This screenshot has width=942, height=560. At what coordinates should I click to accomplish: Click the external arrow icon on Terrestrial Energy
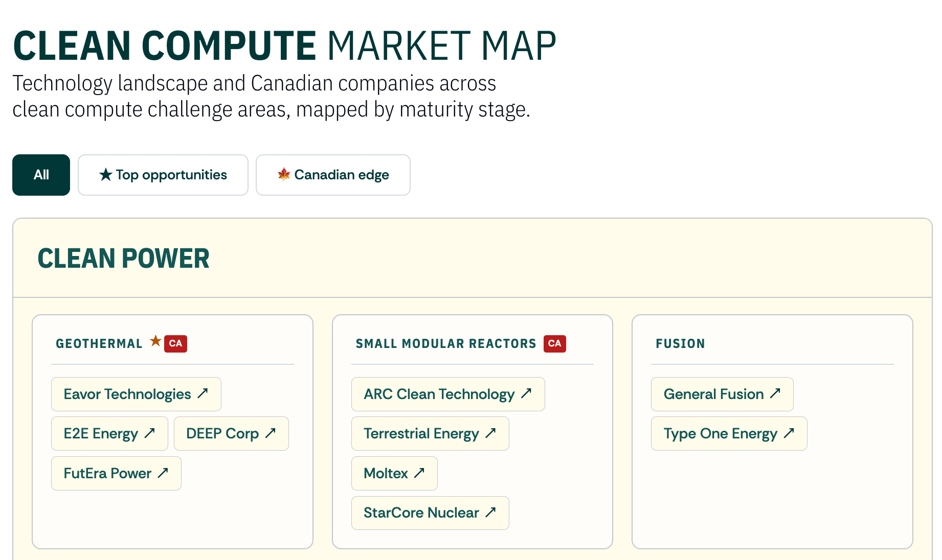(x=491, y=433)
